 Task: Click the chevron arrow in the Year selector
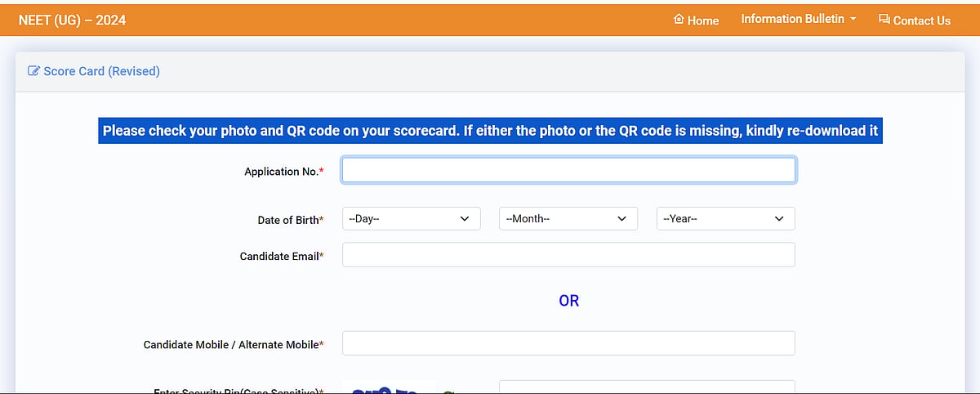pos(778,219)
